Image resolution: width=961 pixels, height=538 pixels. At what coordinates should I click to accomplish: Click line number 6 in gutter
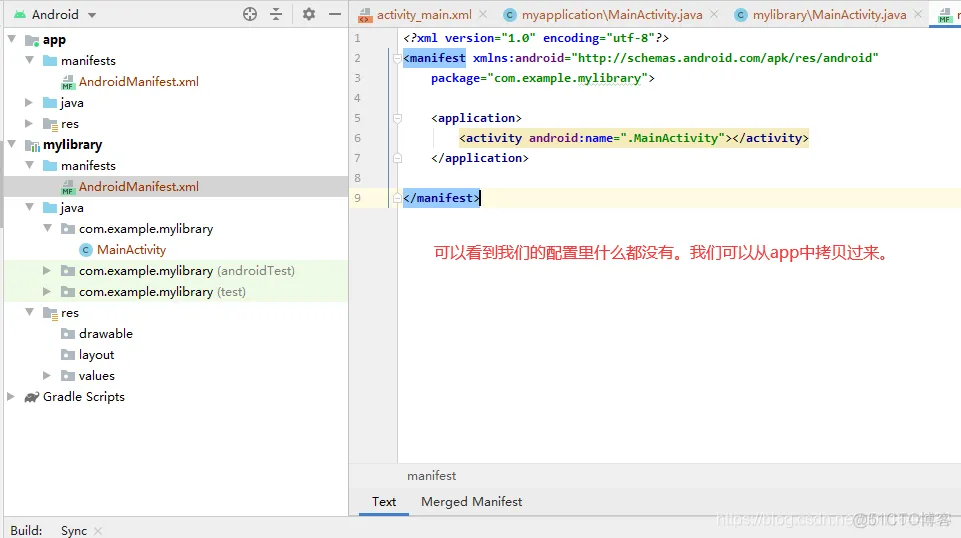click(x=357, y=138)
